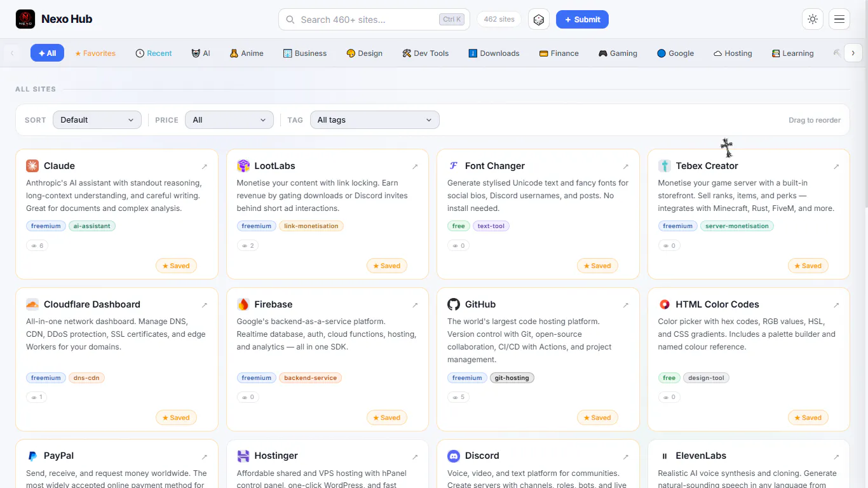Screen dimensions: 868x488
Task: Click the Hostinger logo icon
Action: click(243, 456)
